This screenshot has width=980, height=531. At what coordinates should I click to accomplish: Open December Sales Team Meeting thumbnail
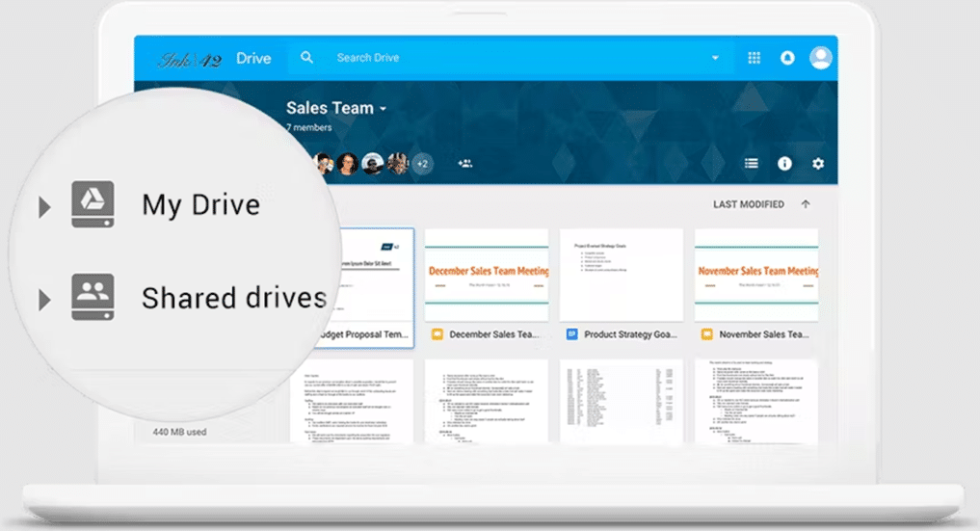(x=487, y=275)
